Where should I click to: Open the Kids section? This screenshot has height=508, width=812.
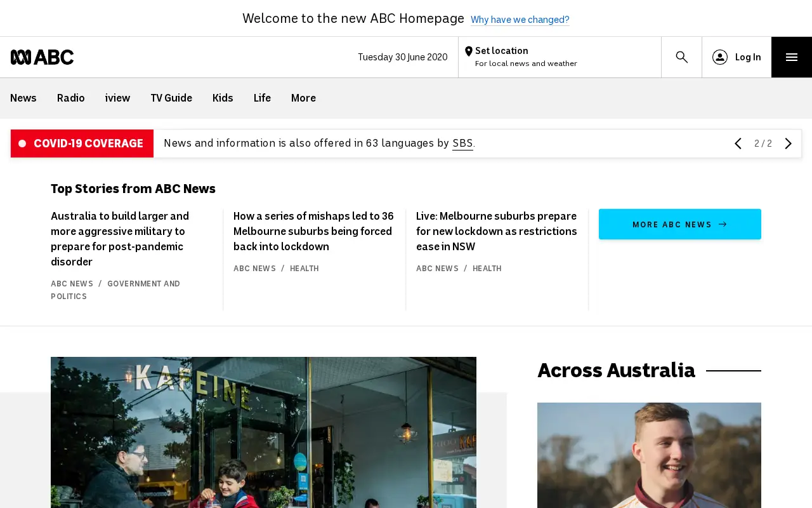point(223,98)
